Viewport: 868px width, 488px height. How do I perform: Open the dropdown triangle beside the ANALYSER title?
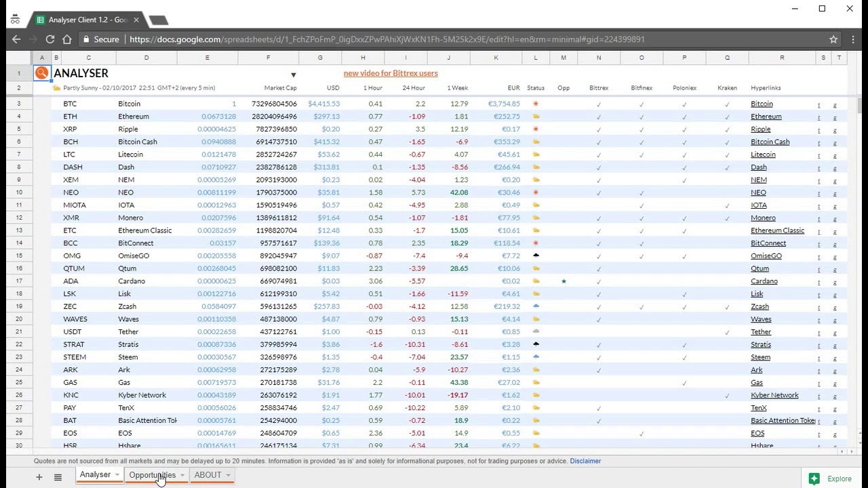294,75
